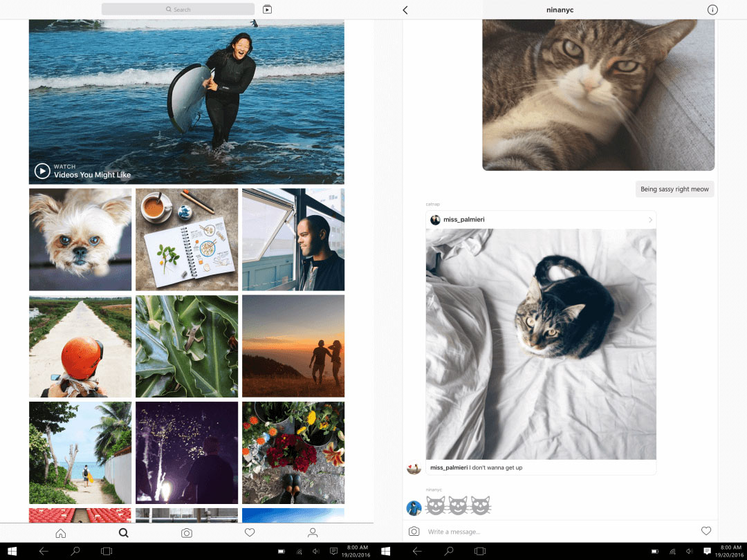Go to the Profile tab icon
This screenshot has width=747, height=560.
coord(313,533)
